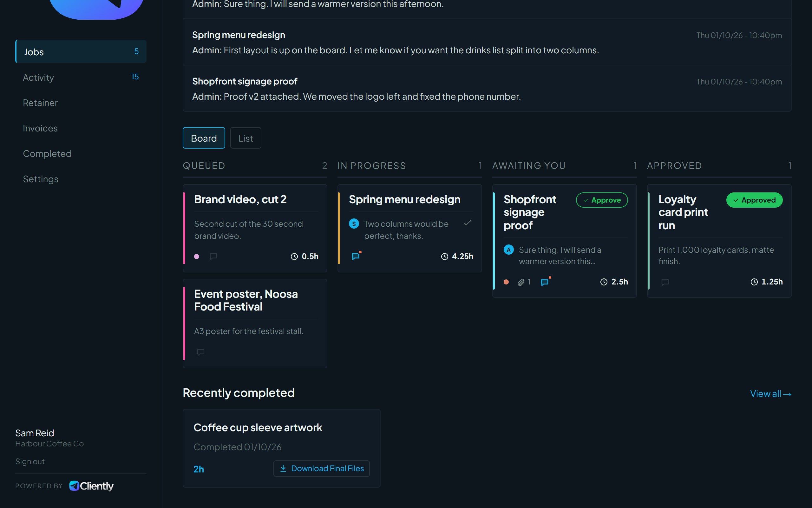Viewport: 812px width, 508px height.
Task: Open the Shopfront signage proof activity message
Action: (487, 89)
